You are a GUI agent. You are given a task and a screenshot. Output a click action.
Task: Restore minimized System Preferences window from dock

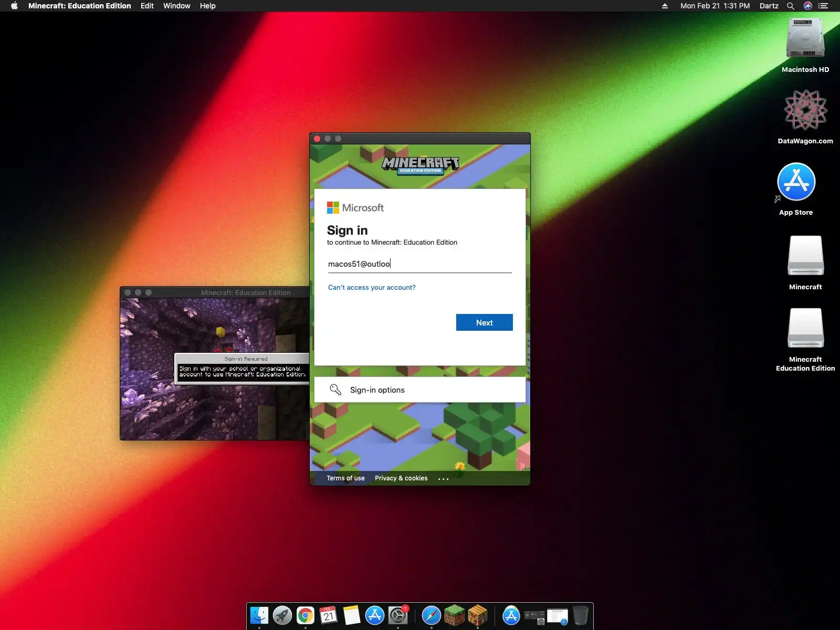pyautogui.click(x=534, y=616)
